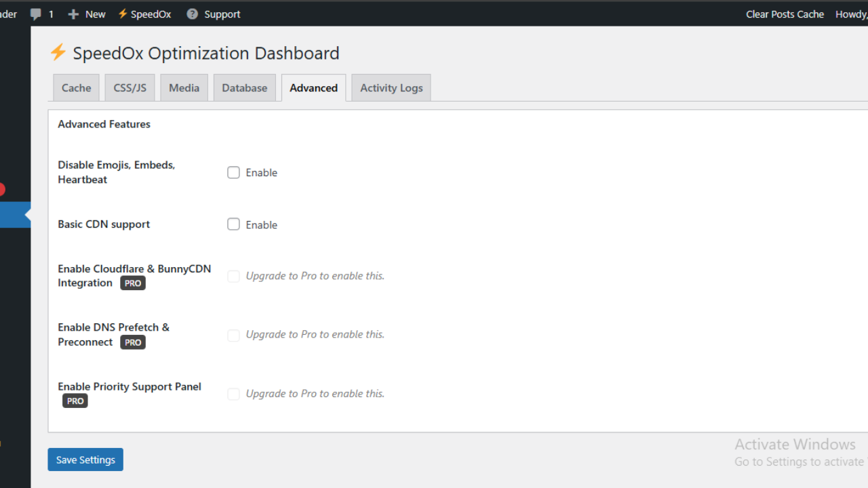Click Upgrade to Pro text for Priority Support
Screen dimensions: 868x488
[315, 394]
